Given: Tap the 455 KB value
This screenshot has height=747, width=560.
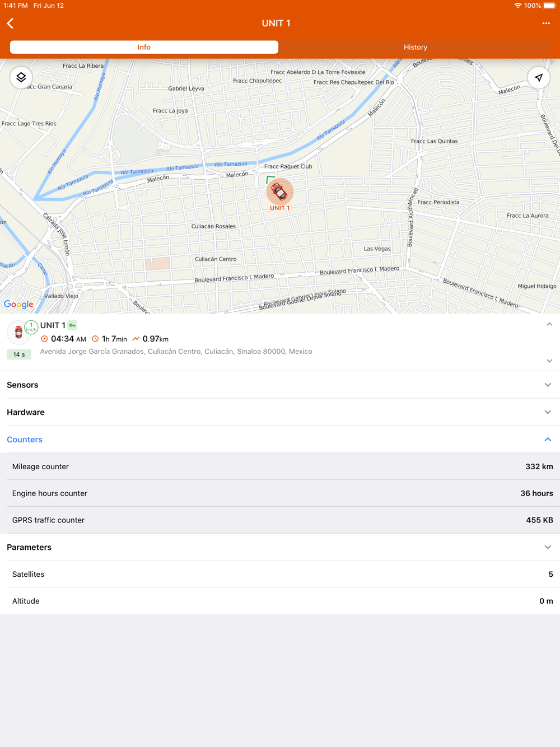Looking at the screenshot, I should (x=540, y=520).
